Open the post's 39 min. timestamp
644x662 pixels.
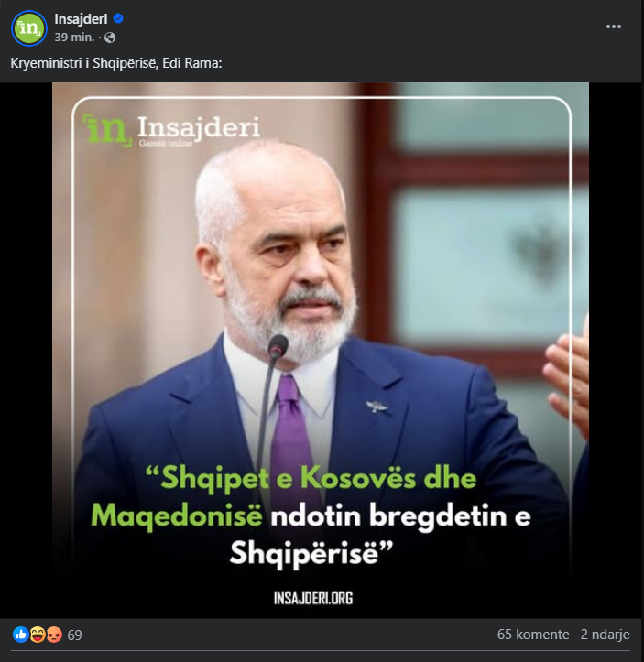pyautogui.click(x=74, y=38)
